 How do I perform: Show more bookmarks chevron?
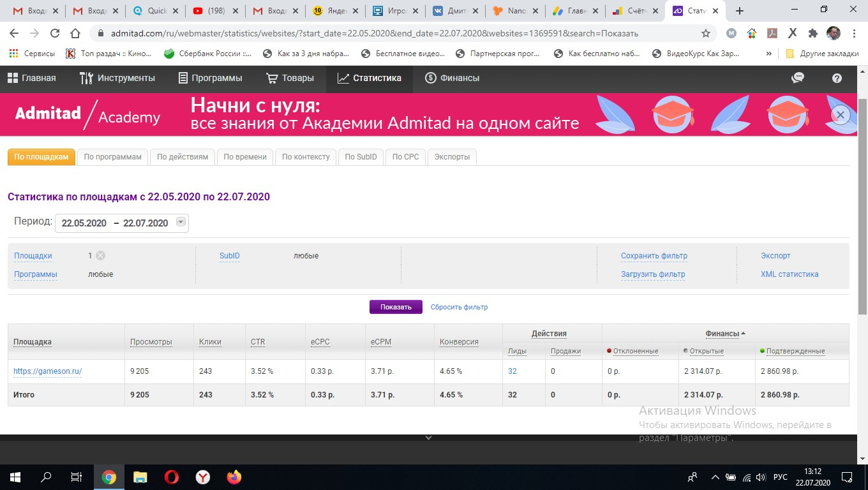pos(769,54)
